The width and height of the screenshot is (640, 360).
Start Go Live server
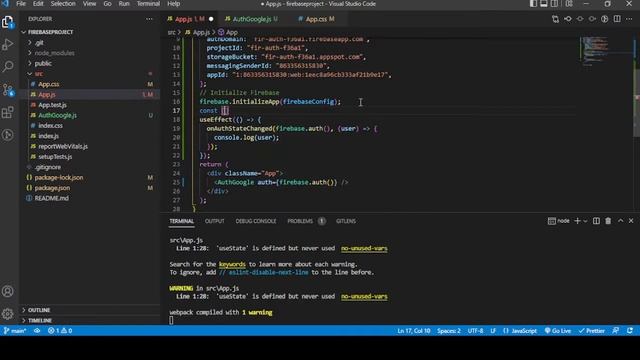[x=558, y=331]
